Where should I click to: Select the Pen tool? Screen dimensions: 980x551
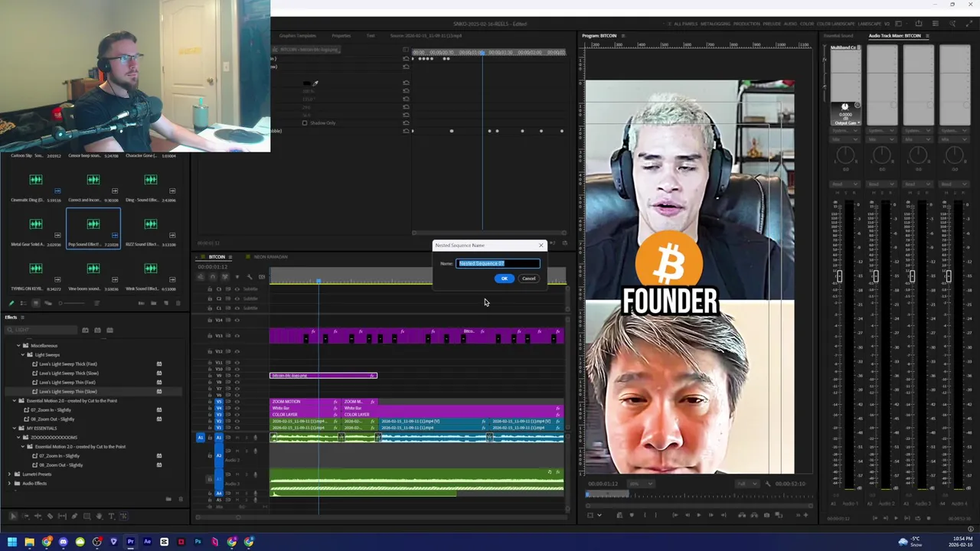tap(74, 517)
